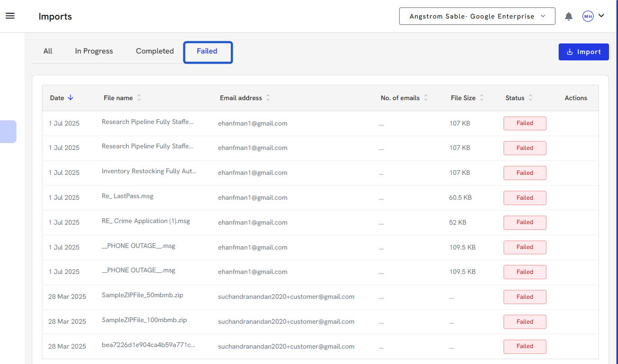Sort by File Size column icon
The image size is (618, 364).
tap(482, 98)
